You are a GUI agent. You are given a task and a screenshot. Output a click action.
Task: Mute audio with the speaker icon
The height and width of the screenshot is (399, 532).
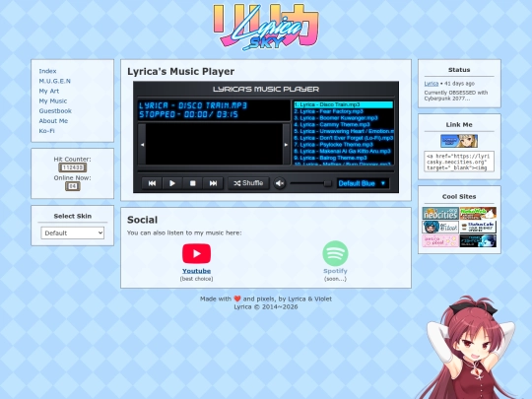pos(280,183)
